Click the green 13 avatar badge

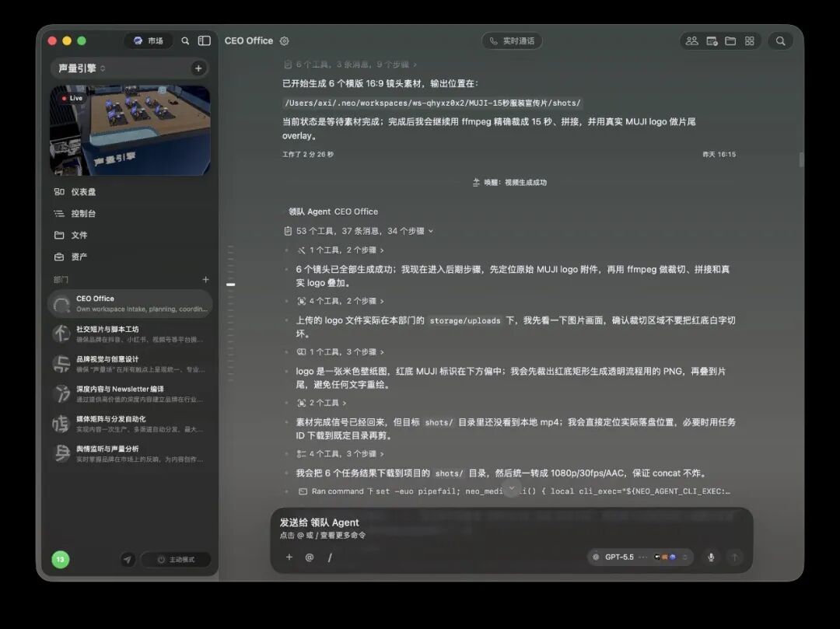click(x=61, y=559)
